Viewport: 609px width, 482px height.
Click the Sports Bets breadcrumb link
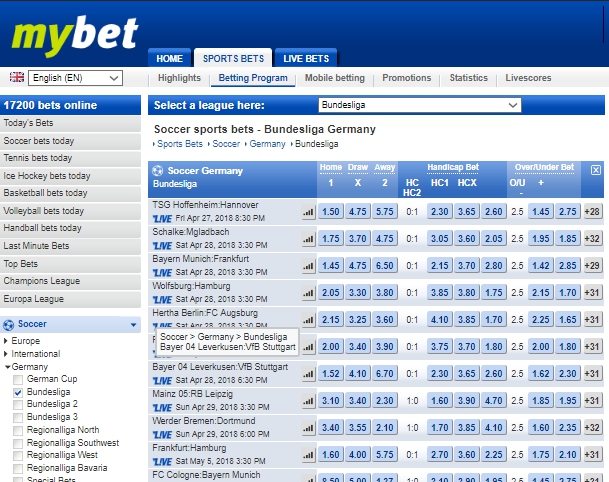point(180,144)
